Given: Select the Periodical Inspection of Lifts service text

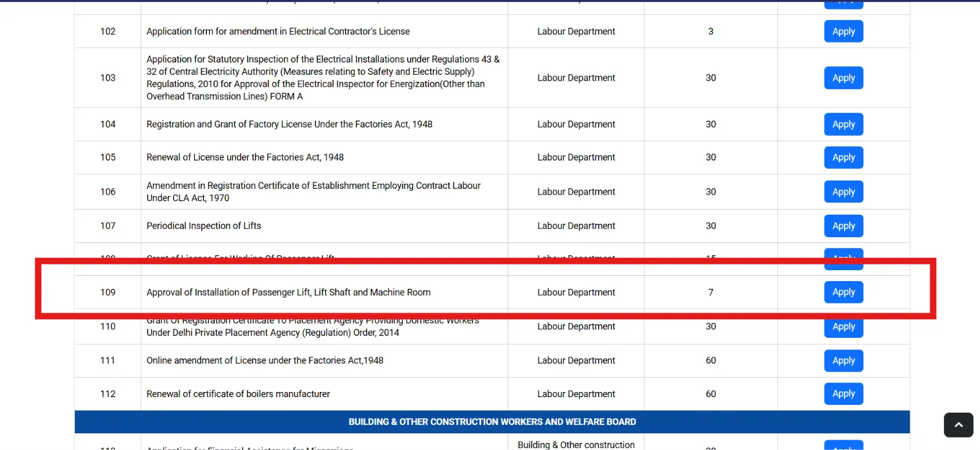Looking at the screenshot, I should 204,226.
